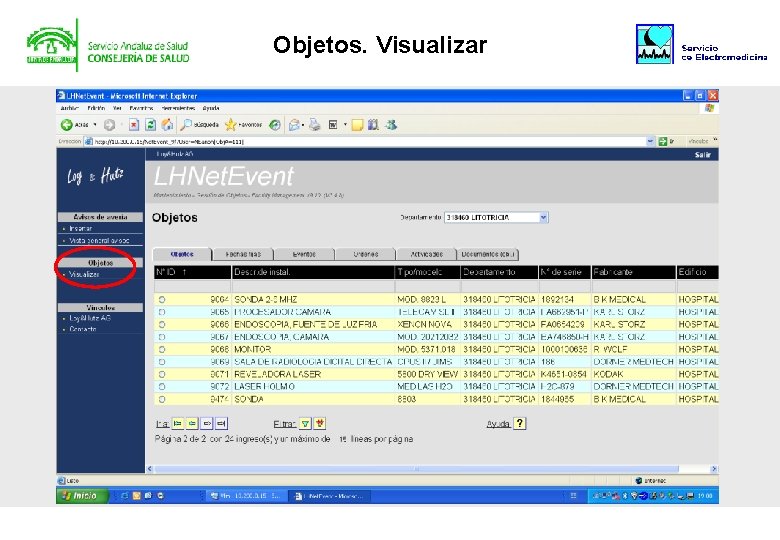Apply filter with green funnel icon

(305, 424)
